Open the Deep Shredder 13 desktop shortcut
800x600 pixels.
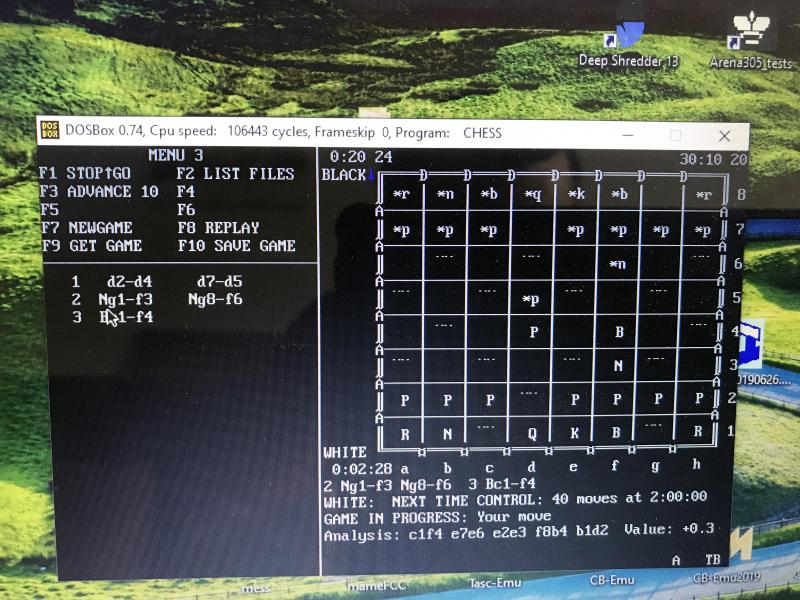(628, 42)
